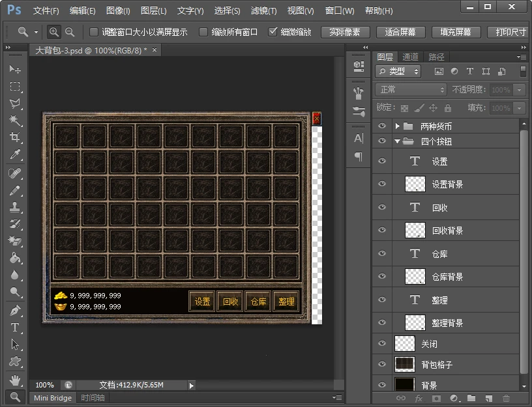Click the delete layer trash icon
The width and height of the screenshot is (532, 407).
click(x=506, y=398)
